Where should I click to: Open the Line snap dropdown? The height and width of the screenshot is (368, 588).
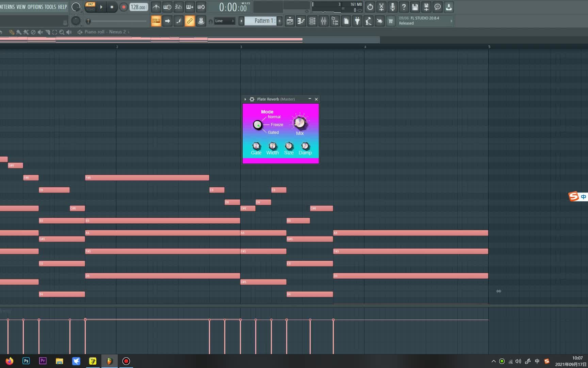[225, 21]
